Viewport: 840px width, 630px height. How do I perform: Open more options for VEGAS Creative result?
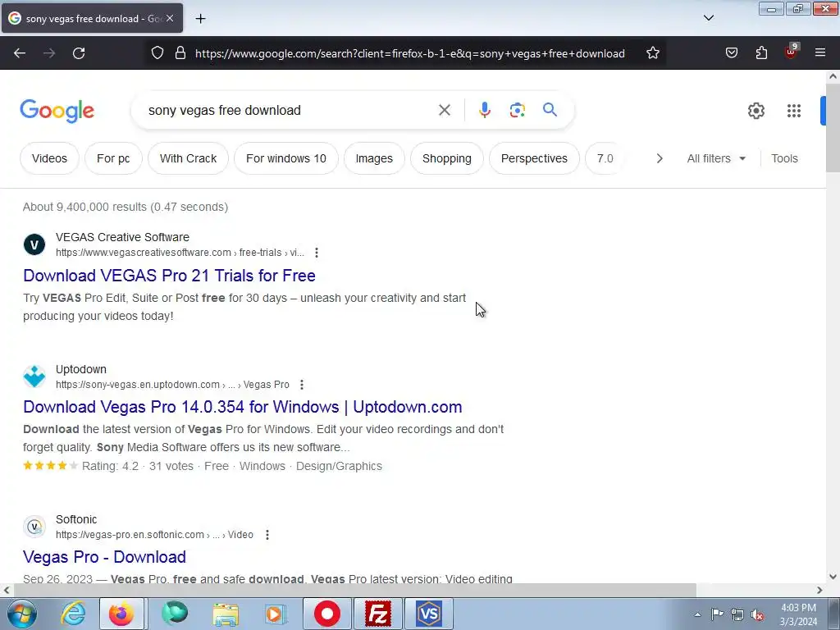(x=317, y=253)
